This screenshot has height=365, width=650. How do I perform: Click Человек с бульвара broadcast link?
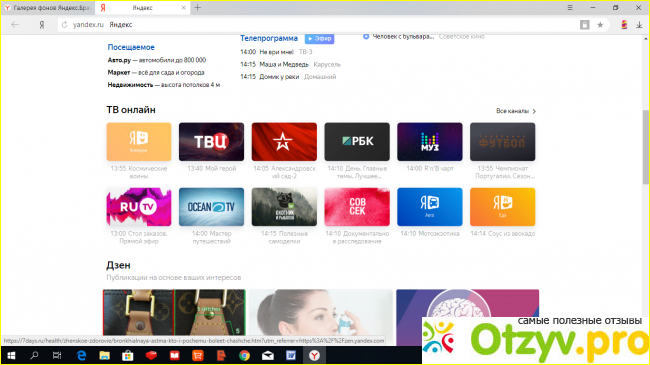[x=403, y=37]
